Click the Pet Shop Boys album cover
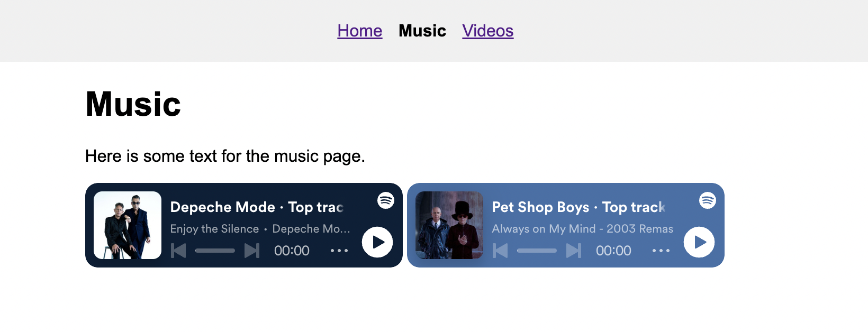This screenshot has width=868, height=332. 449,225
